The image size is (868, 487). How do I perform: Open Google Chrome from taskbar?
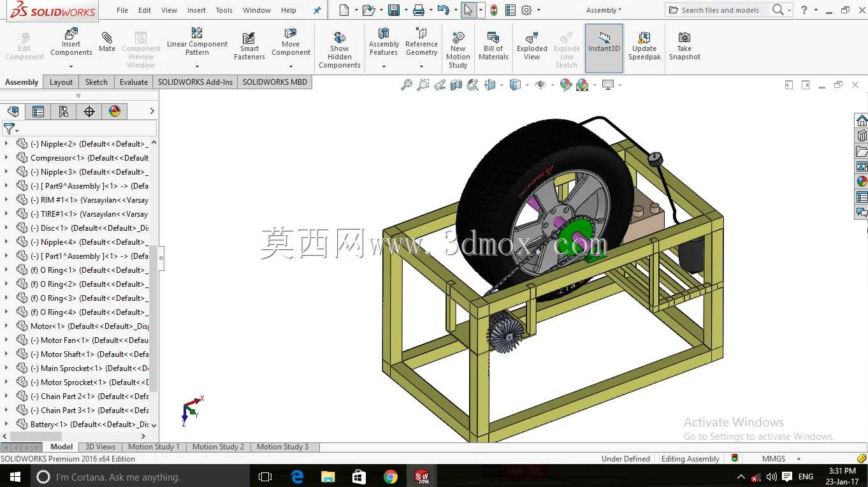click(x=391, y=476)
